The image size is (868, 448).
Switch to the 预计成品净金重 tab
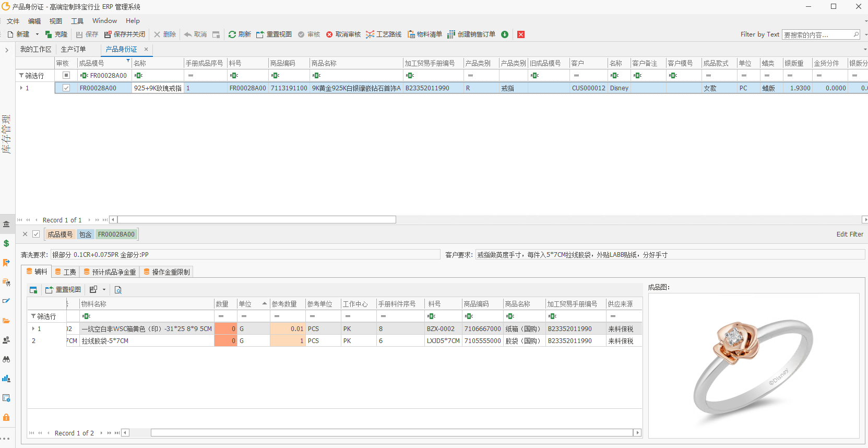point(110,272)
